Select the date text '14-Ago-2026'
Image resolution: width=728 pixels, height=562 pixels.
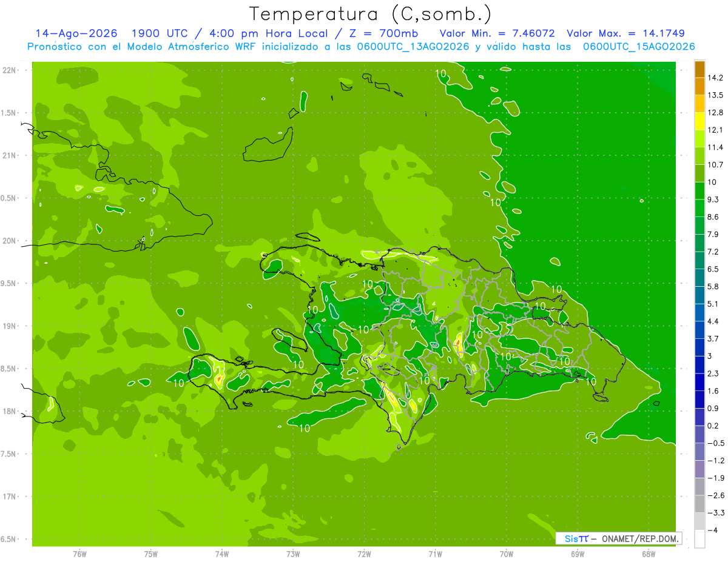76,33
